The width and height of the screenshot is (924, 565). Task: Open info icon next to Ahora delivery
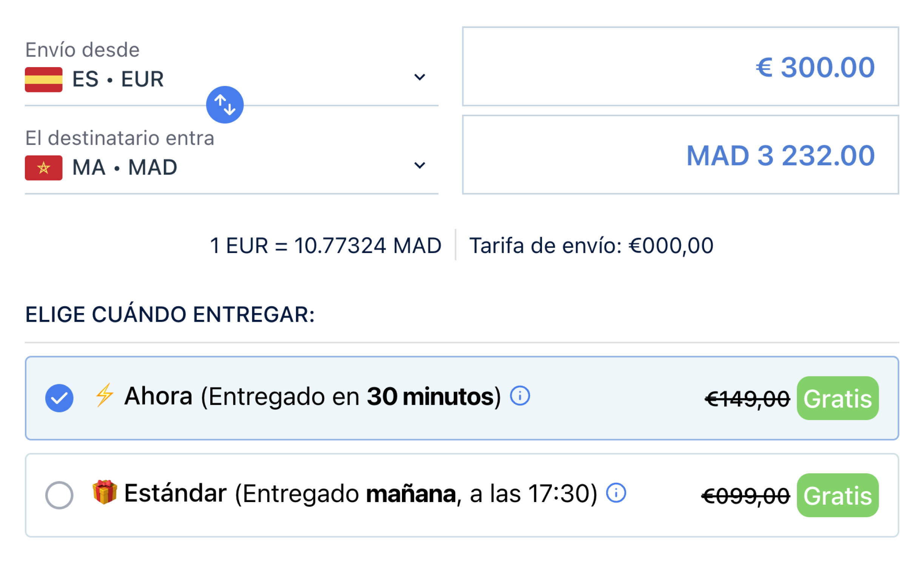click(520, 396)
